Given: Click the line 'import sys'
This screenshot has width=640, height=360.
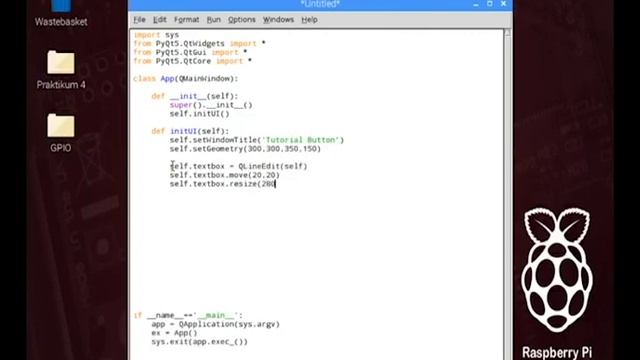Looking at the screenshot, I should [156, 35].
